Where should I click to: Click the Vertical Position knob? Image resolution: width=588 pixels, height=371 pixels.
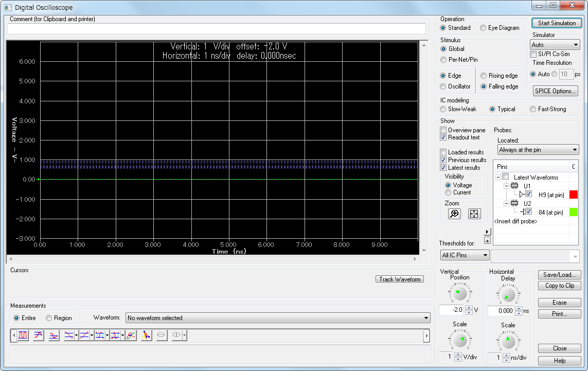pyautogui.click(x=459, y=294)
